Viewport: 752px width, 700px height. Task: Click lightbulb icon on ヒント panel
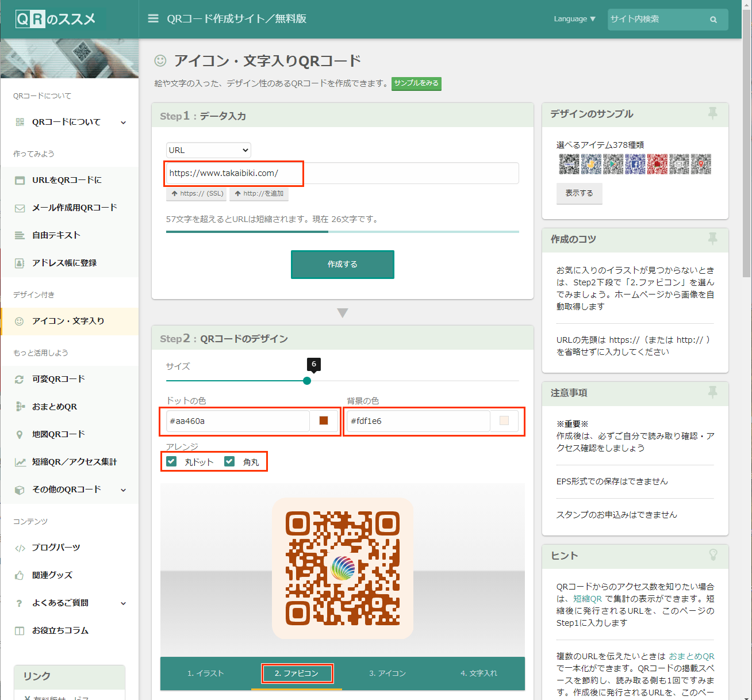(713, 555)
